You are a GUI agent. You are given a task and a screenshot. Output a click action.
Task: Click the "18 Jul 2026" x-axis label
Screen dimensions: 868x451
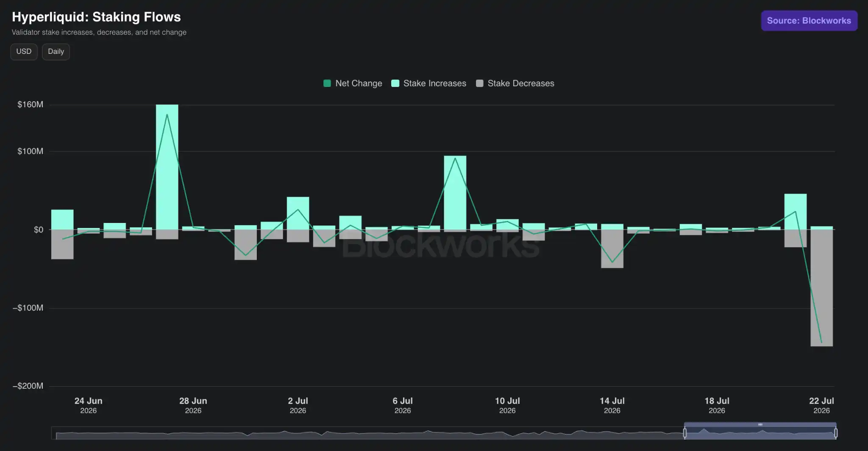[x=717, y=405]
